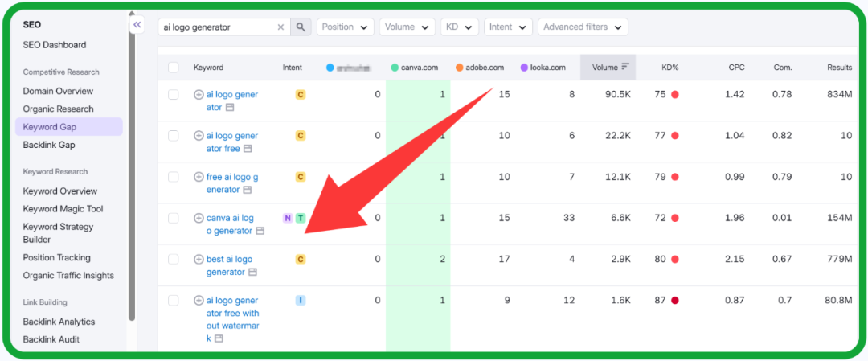
Task: Click the search magnifier button
Action: pos(301,27)
